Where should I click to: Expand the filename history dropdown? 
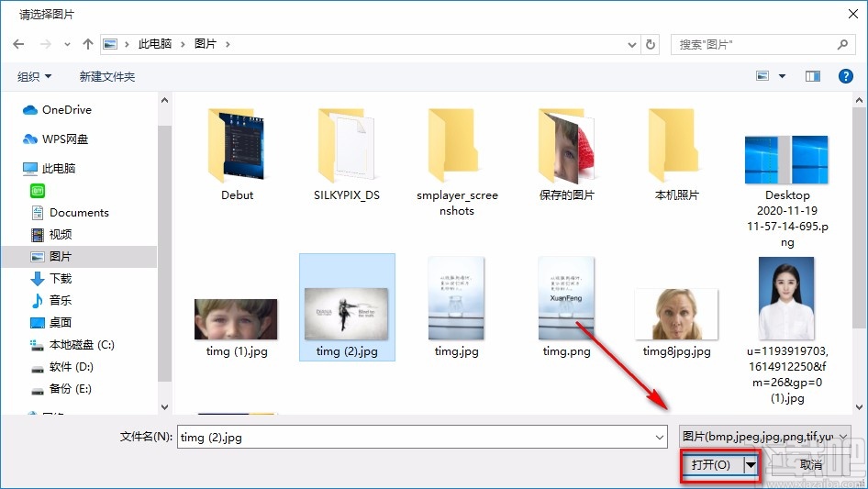[660, 437]
